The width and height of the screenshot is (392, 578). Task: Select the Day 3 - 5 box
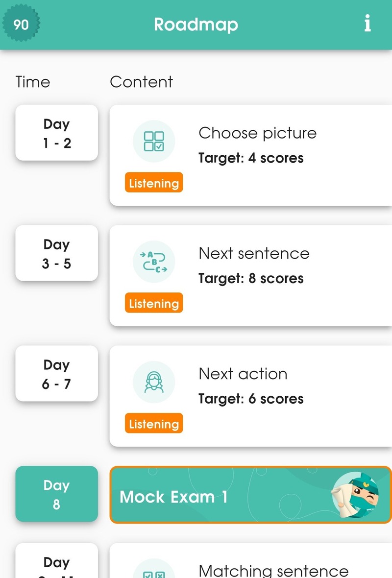(57, 253)
